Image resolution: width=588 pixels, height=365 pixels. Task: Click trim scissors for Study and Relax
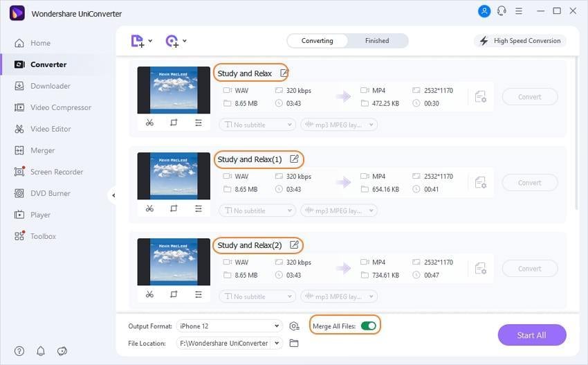click(149, 123)
